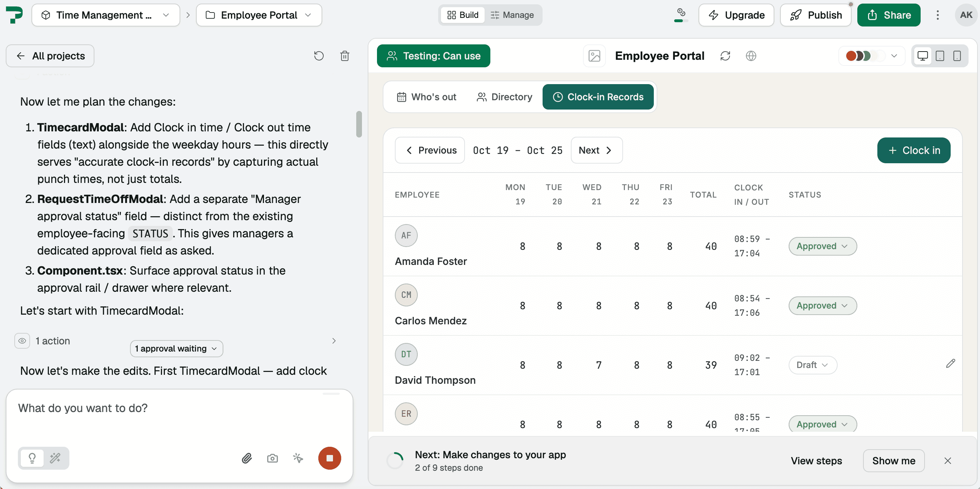Screen dimensions: 980x489
Task: Dismiss the next steps banner
Action: pos(948,461)
